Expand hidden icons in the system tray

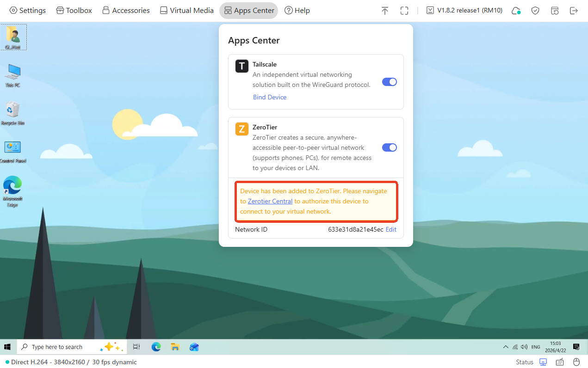506,347
